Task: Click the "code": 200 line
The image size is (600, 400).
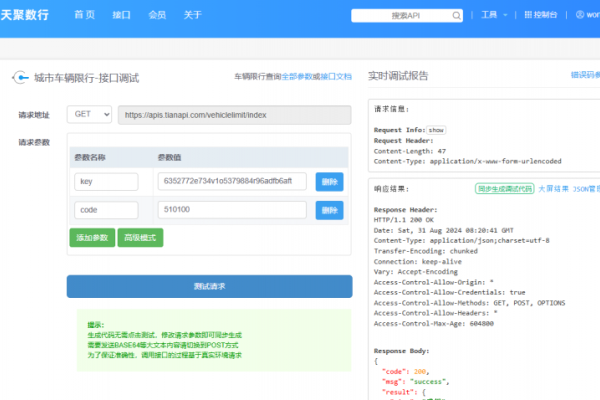Action: pyautogui.click(x=405, y=371)
